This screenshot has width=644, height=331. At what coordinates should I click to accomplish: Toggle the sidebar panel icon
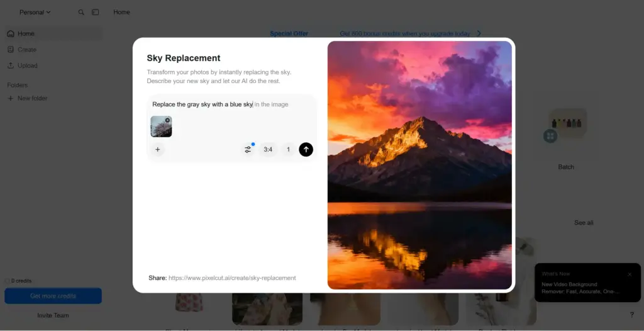coord(96,12)
